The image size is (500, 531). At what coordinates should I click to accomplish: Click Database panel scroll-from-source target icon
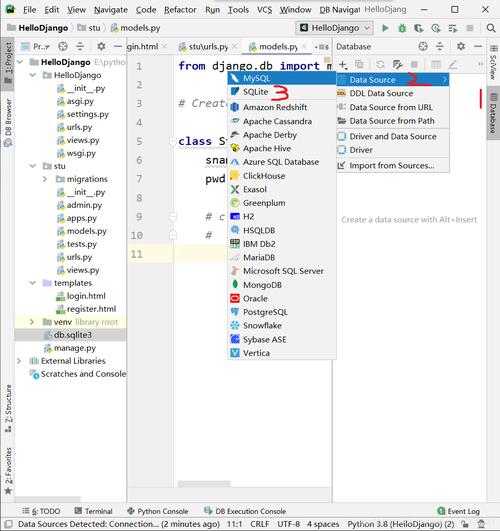423,46
